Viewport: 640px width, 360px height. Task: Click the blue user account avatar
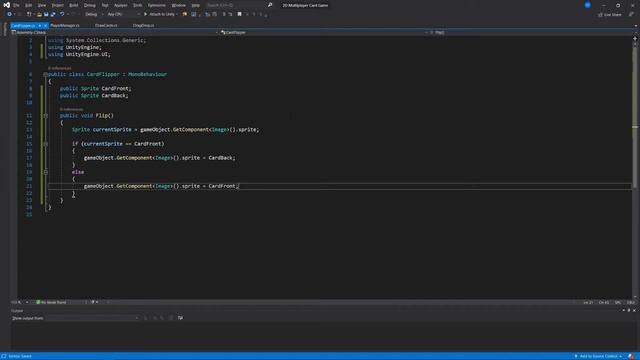(x=588, y=5)
